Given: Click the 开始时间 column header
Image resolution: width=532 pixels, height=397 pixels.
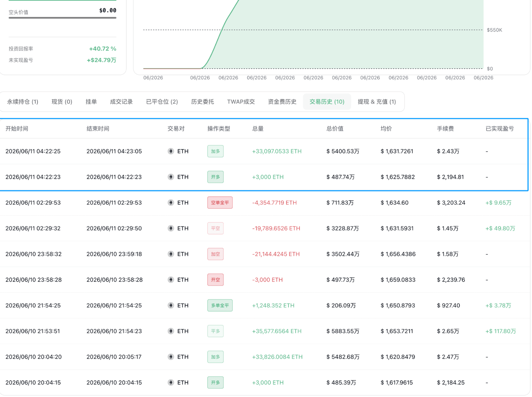Looking at the screenshot, I should tap(17, 129).
